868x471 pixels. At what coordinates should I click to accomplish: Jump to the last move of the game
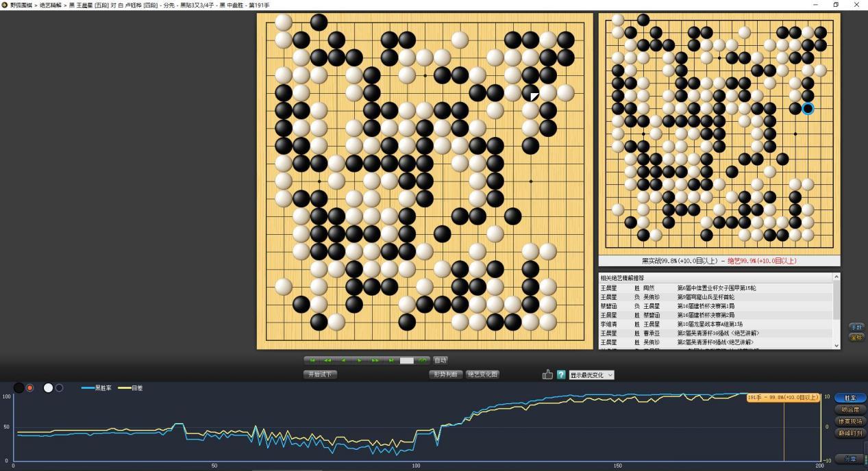tap(391, 360)
